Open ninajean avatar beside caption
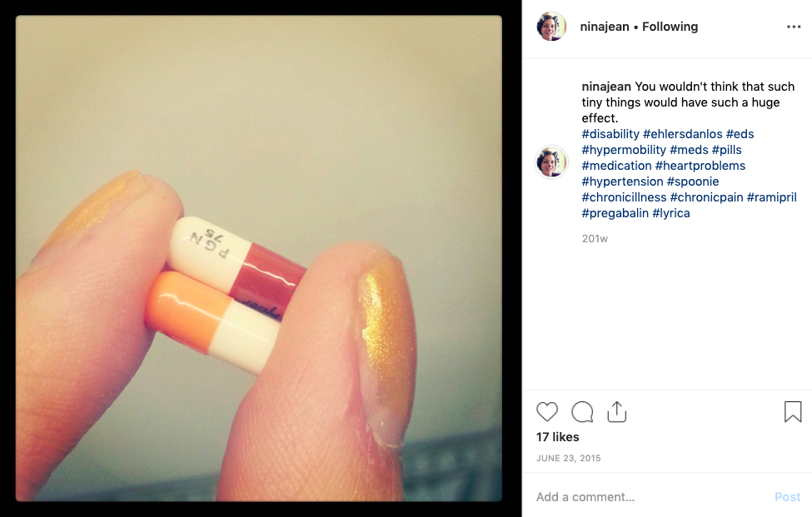The width and height of the screenshot is (812, 517). coord(551,162)
